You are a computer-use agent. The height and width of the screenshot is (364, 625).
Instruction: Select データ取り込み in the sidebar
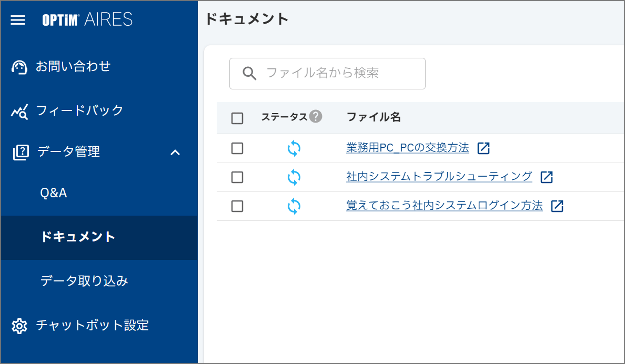click(x=84, y=281)
